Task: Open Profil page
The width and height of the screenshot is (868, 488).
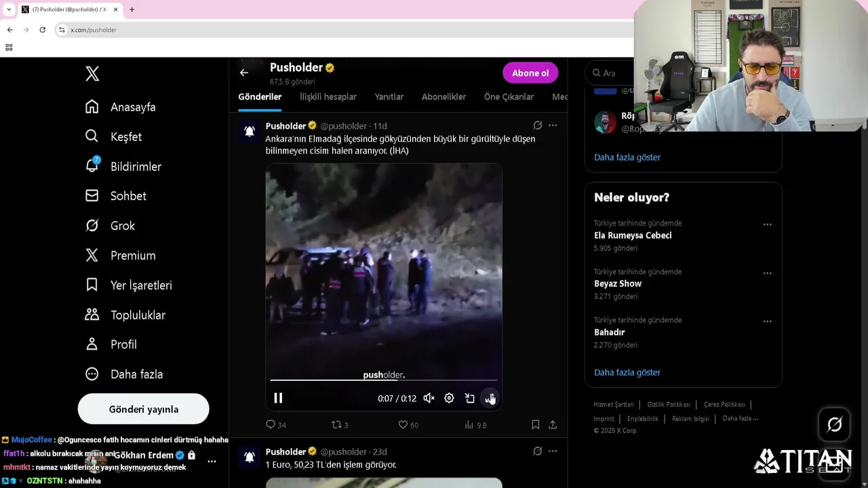Action: coord(111,344)
